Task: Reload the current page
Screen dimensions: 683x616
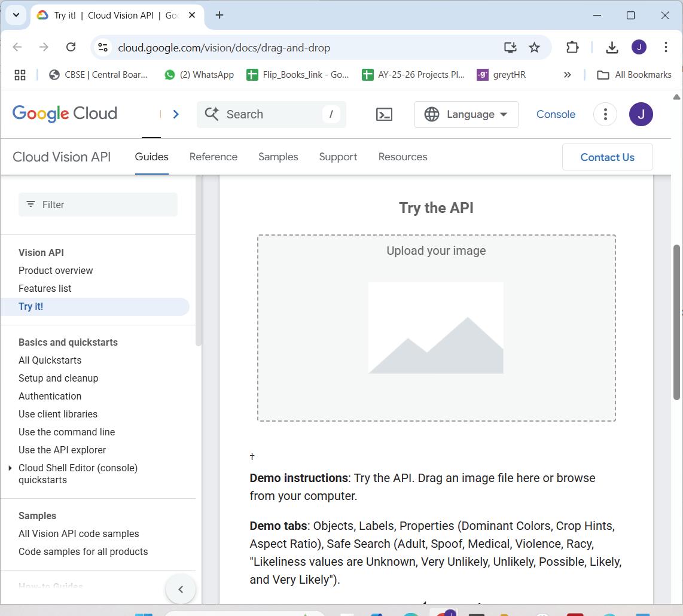Action: 71,47
